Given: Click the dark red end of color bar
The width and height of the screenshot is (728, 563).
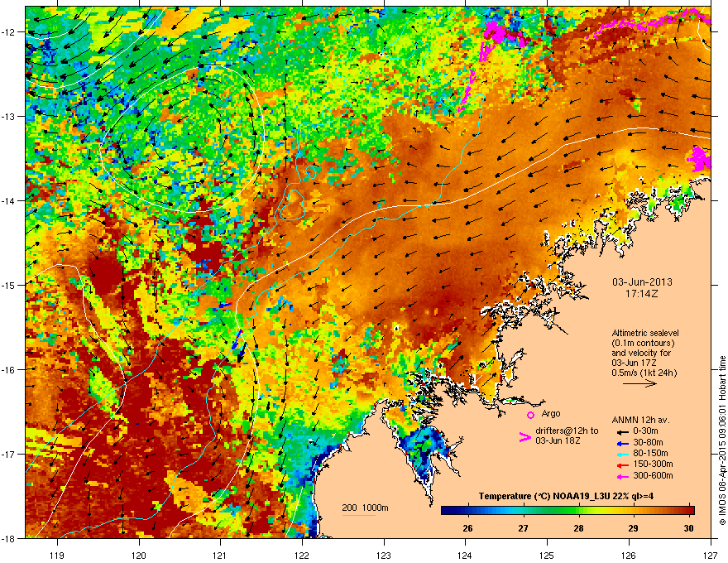Looking at the screenshot, I should [x=691, y=511].
